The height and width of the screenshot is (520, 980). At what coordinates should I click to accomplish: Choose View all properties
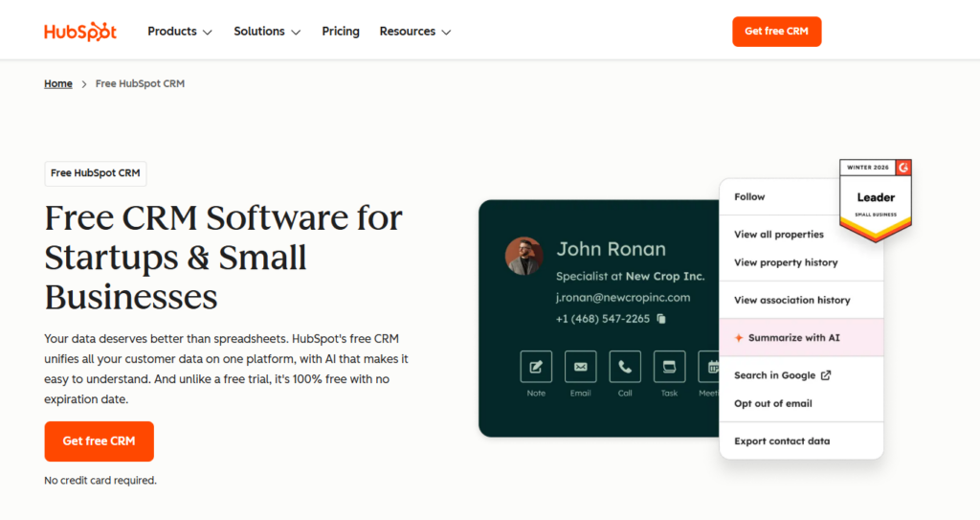coord(779,235)
